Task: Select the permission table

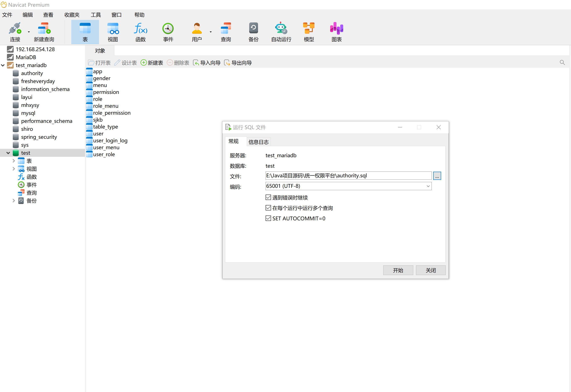Action: (106, 92)
